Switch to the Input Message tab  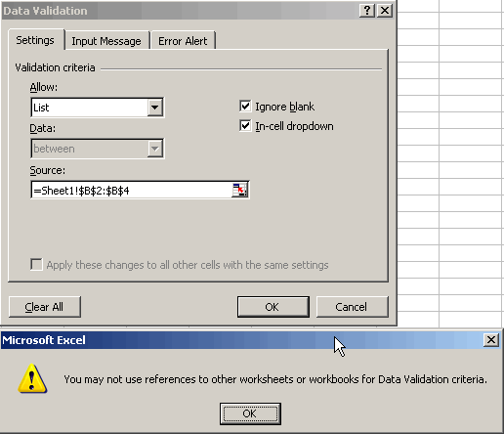pyautogui.click(x=106, y=41)
